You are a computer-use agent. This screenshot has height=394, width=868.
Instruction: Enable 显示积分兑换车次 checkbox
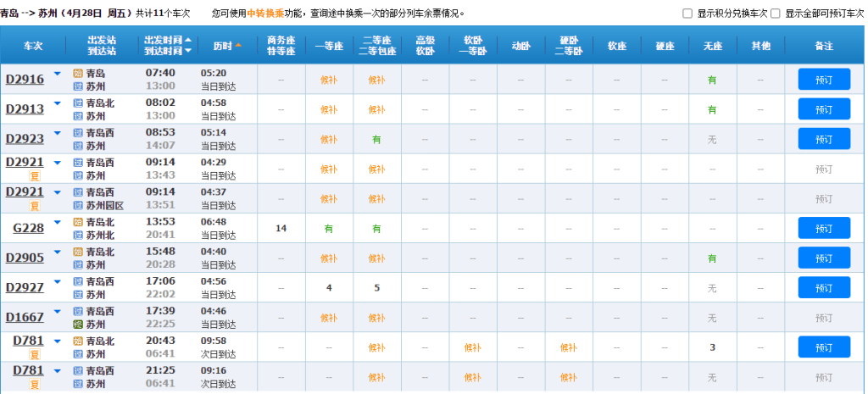point(687,14)
